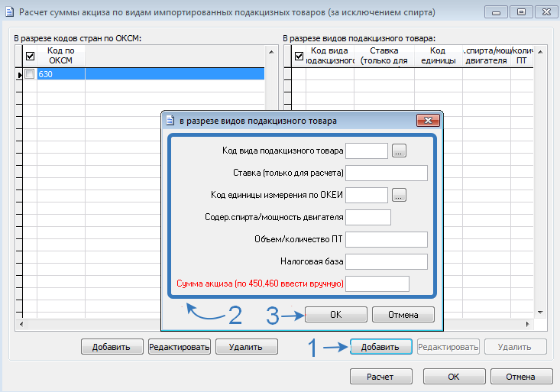This screenshot has height=392, width=560.
Task: Focus the Налоговая база field
Action: (x=387, y=261)
